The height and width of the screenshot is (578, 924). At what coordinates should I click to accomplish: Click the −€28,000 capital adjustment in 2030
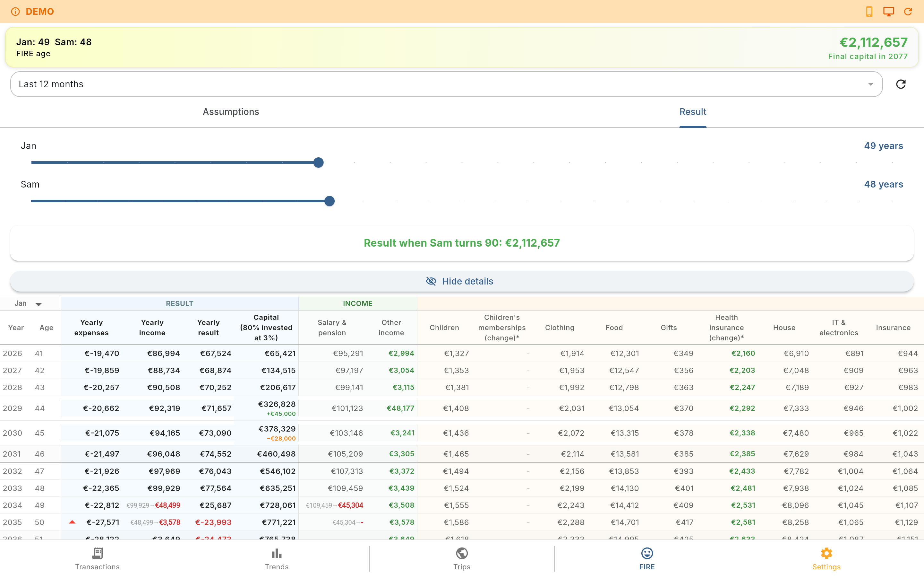(x=281, y=438)
